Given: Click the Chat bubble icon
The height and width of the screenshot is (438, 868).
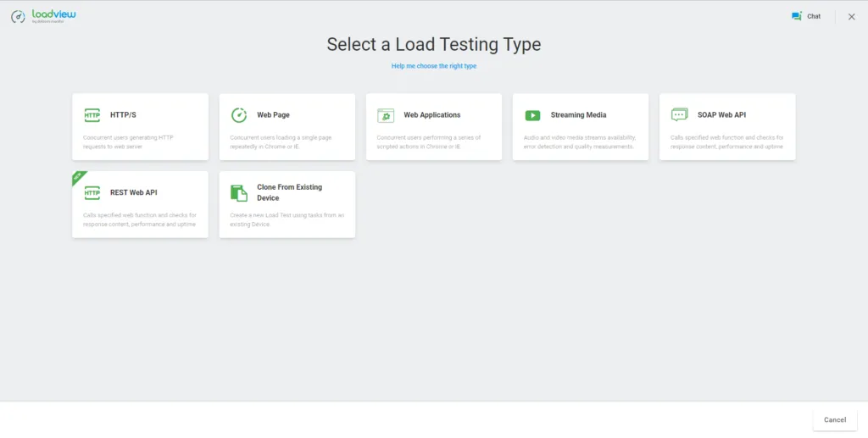Looking at the screenshot, I should (797, 16).
